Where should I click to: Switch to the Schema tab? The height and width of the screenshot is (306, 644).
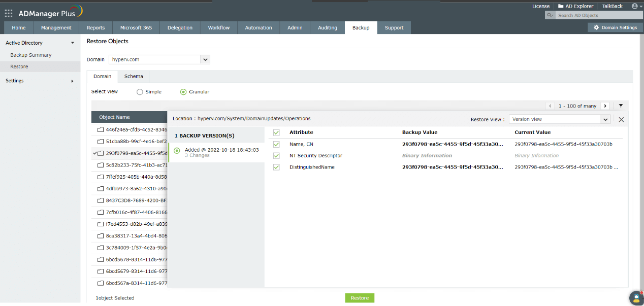pos(134,77)
